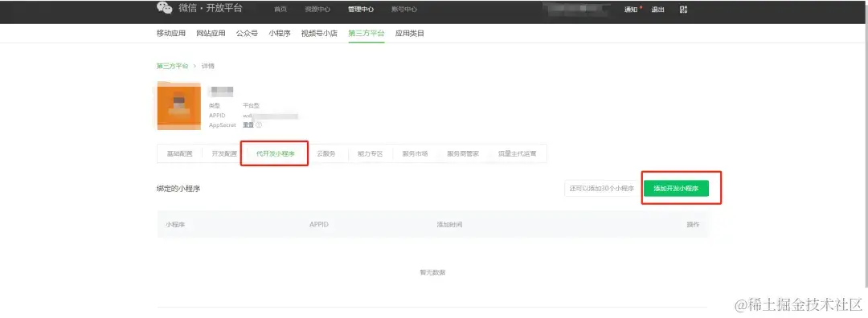868x318 pixels.
Task: Open the 服务商管家 tab
Action: [x=463, y=153]
